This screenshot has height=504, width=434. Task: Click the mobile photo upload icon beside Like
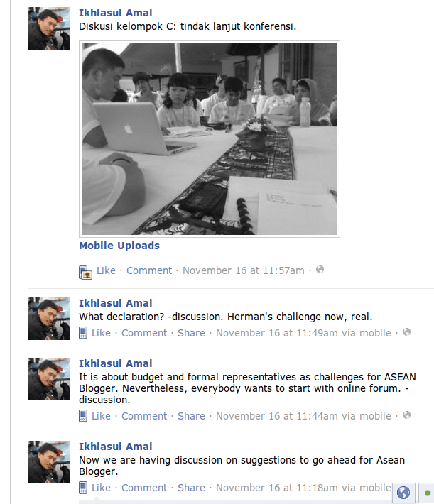[85, 273]
